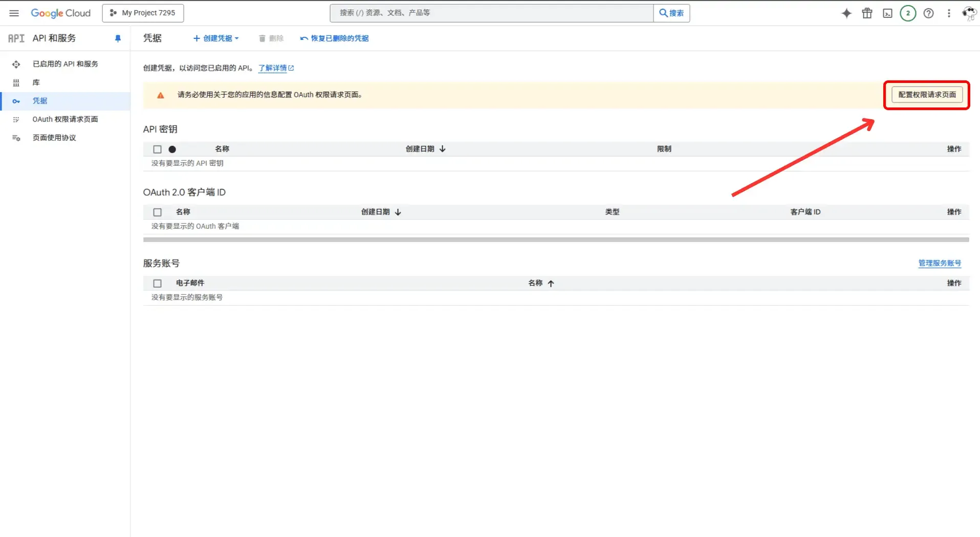Image resolution: width=980 pixels, height=537 pixels.
Task: Click the blue 搜索 search button
Action: [x=671, y=13]
